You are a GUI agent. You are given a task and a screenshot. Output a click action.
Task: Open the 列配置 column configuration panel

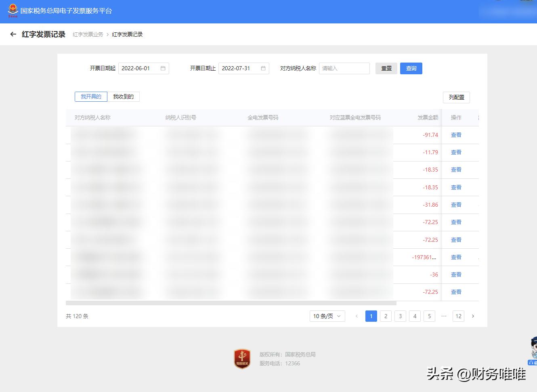tap(456, 97)
